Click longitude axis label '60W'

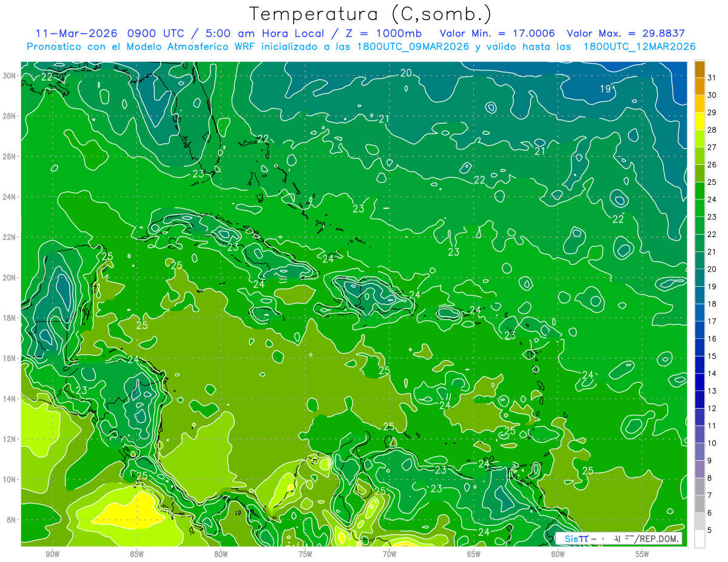pos(558,554)
